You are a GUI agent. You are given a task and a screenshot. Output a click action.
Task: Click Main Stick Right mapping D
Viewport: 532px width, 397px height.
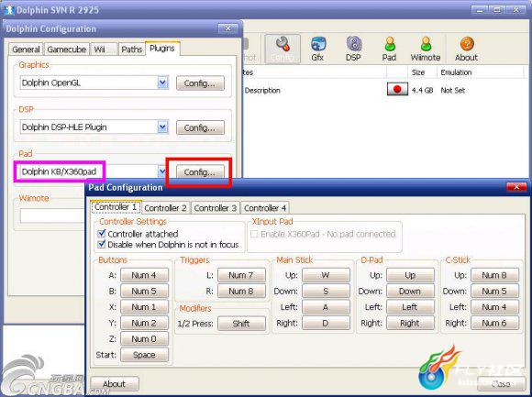pos(326,323)
